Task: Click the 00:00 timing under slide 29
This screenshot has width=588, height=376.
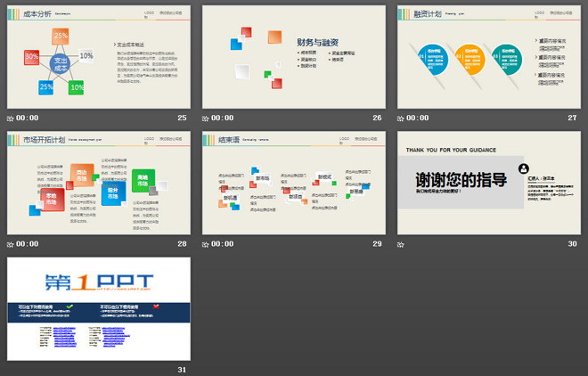Action: click(223, 243)
